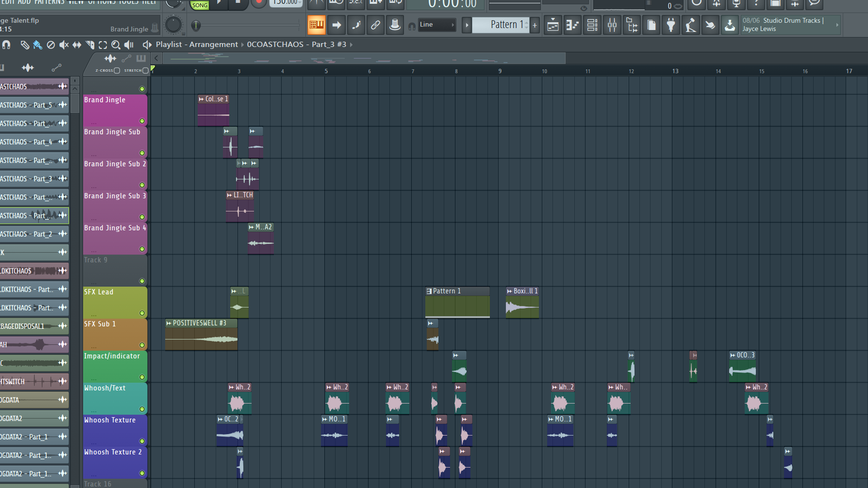Select the blue Paint brush tool
Viewport: 868px width, 488px height.
pyautogui.click(x=38, y=45)
